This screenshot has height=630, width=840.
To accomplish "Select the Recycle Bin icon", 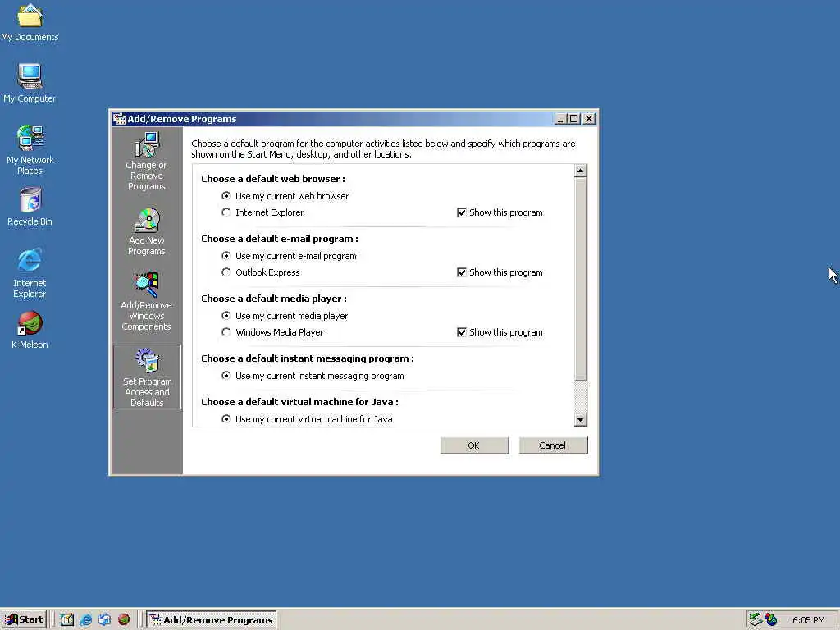I will pos(30,207).
